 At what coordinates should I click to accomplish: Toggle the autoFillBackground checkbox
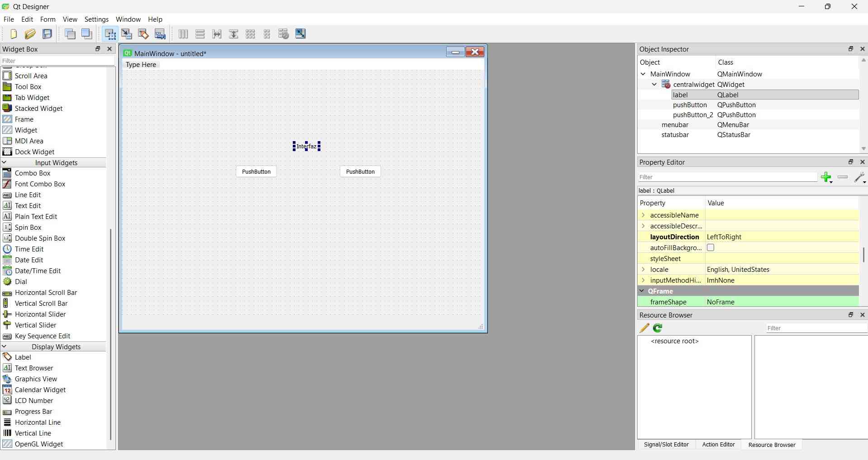click(x=711, y=247)
